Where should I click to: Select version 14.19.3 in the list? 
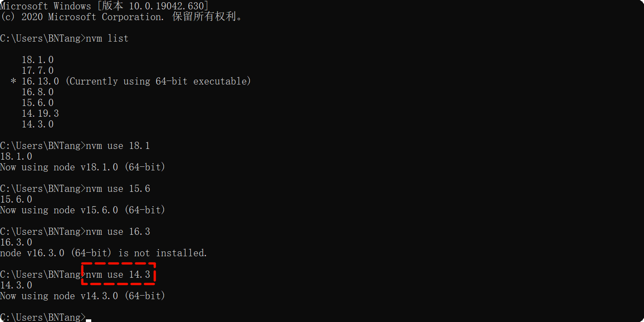pyautogui.click(x=40, y=114)
